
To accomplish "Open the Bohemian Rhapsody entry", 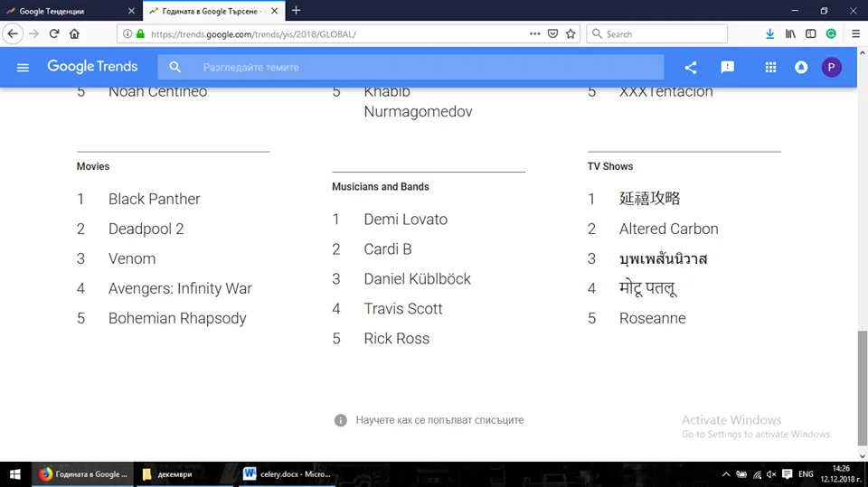I will [177, 318].
